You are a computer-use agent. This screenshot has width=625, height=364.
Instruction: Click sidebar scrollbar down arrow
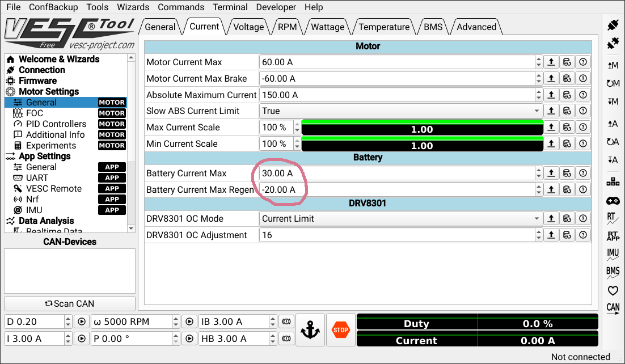tap(131, 228)
